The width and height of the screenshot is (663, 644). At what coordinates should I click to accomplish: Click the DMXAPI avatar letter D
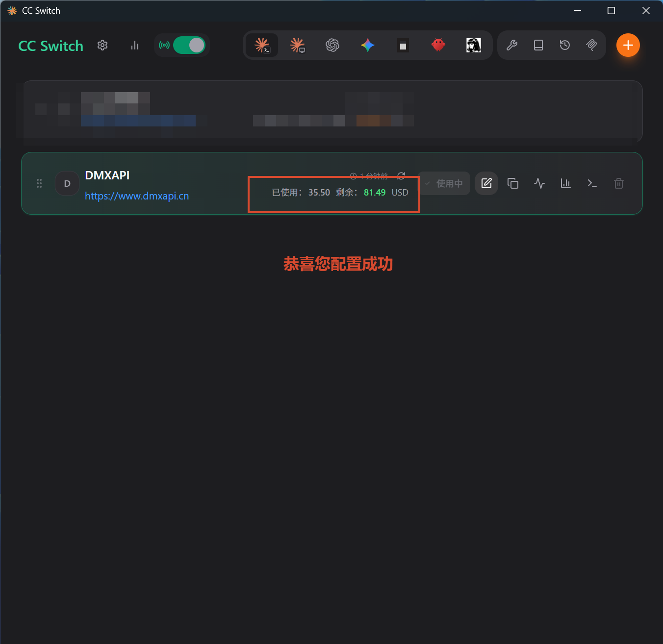[x=67, y=183]
